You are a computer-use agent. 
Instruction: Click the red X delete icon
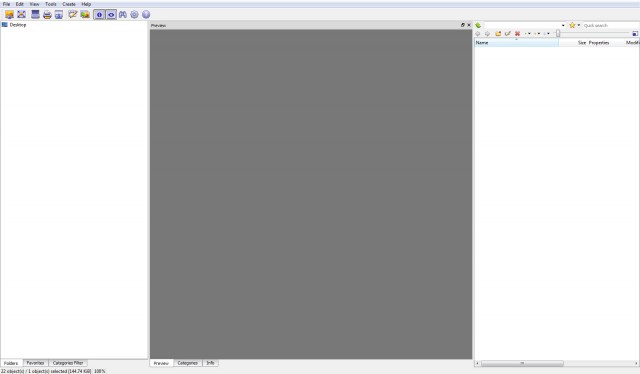point(517,33)
